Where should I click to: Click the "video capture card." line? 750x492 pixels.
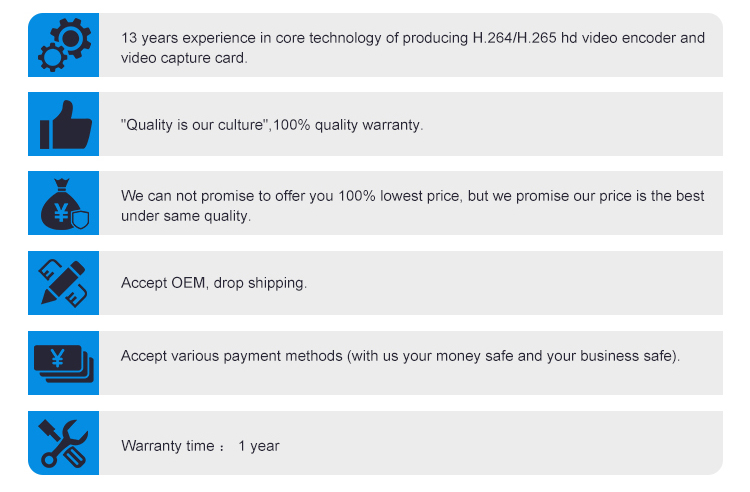(184, 57)
